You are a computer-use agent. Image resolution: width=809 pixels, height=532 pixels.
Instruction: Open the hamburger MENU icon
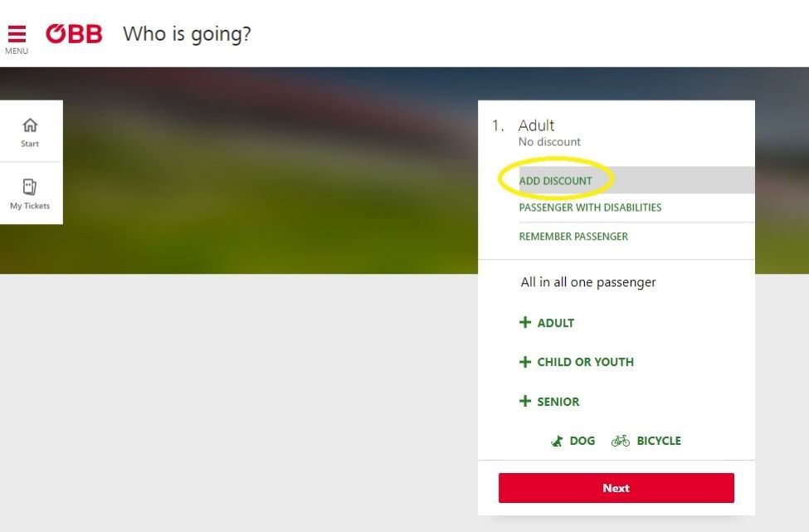17,33
